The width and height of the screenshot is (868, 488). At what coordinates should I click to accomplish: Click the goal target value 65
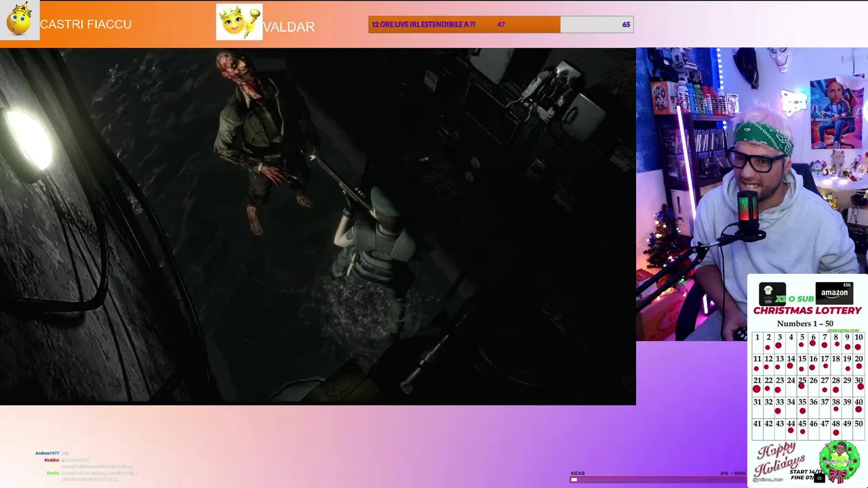[626, 24]
